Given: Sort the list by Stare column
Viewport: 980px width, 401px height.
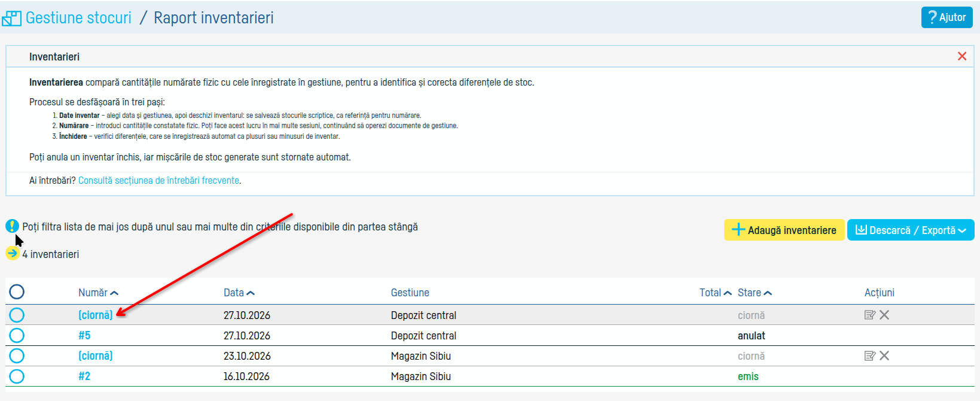Looking at the screenshot, I should point(755,293).
